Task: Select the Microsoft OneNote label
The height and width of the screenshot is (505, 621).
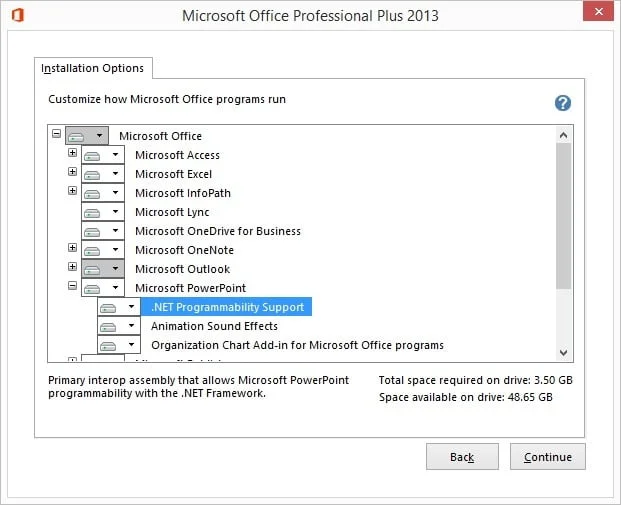Action: click(x=184, y=250)
